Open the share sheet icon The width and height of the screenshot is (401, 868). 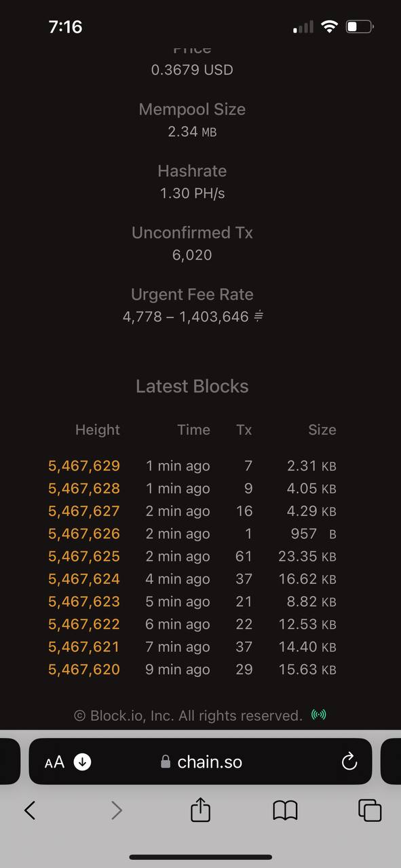tap(200, 809)
